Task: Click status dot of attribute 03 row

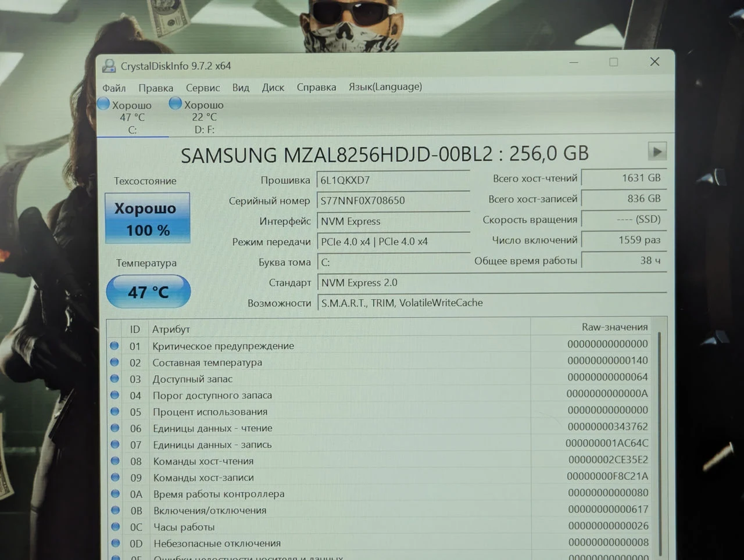Action: click(115, 379)
